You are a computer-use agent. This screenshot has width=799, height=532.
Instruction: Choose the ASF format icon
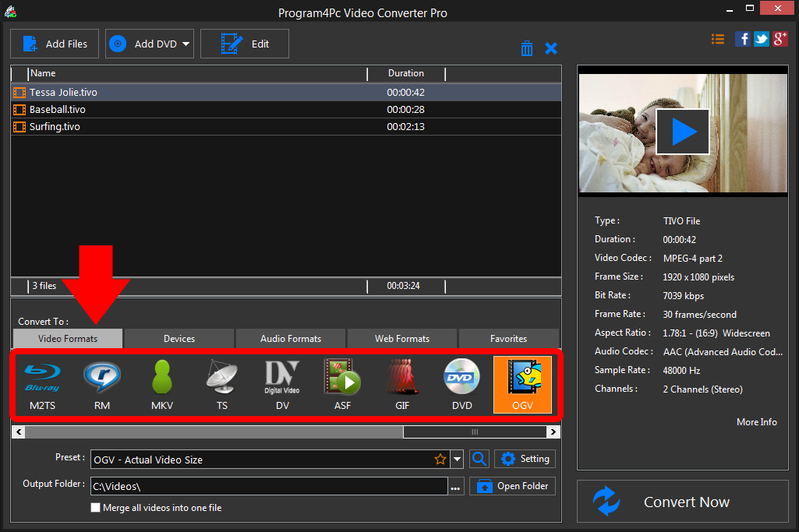pyautogui.click(x=342, y=384)
